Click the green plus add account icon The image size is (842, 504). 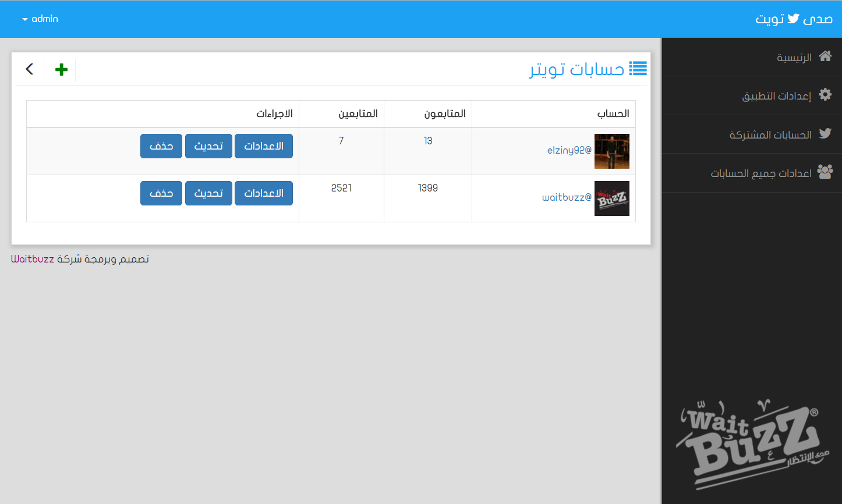coord(61,70)
